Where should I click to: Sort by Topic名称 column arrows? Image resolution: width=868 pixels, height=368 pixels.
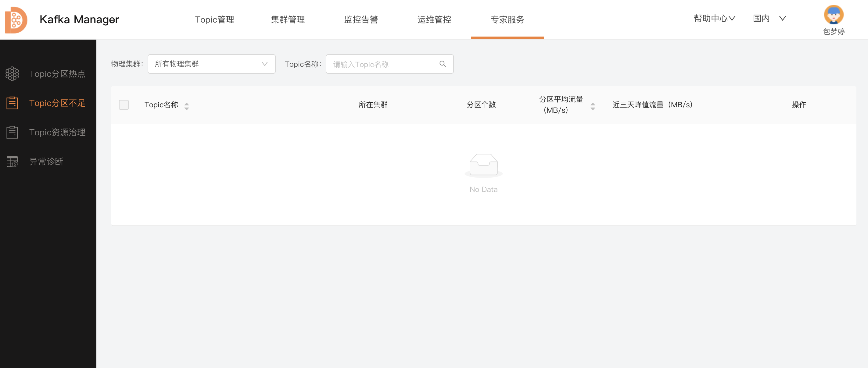tap(187, 106)
